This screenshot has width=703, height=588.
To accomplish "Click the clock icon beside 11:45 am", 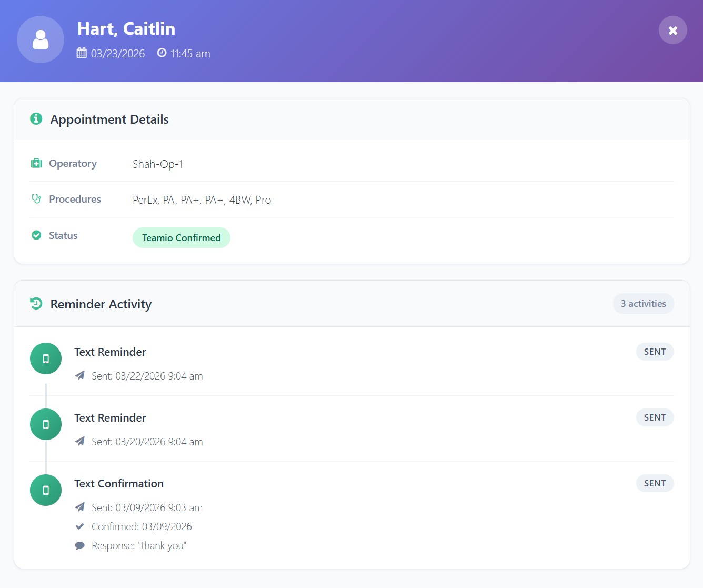I will tap(162, 53).
